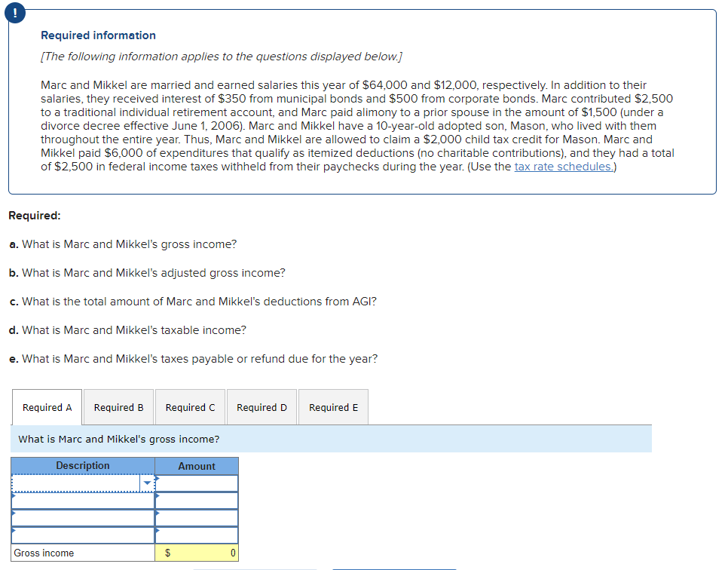The width and height of the screenshot is (728, 570).
Task: Switch to the Required B tab
Action: tap(118, 407)
